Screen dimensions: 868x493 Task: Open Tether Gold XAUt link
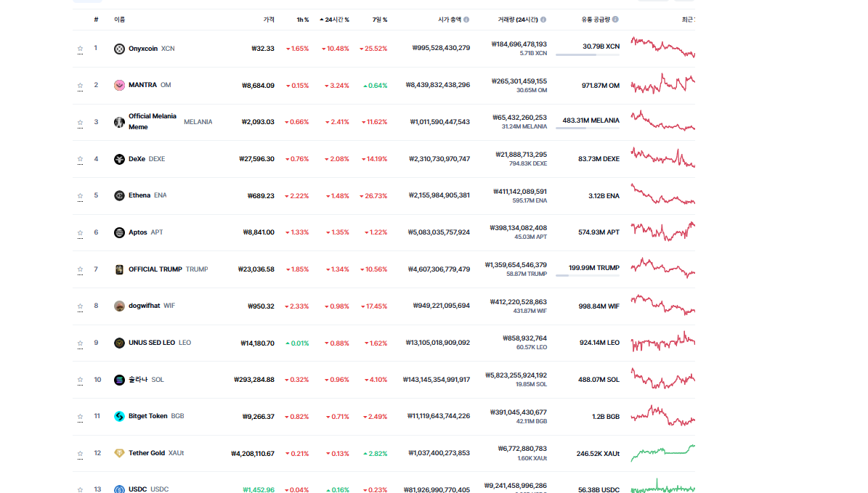pyautogui.click(x=156, y=453)
